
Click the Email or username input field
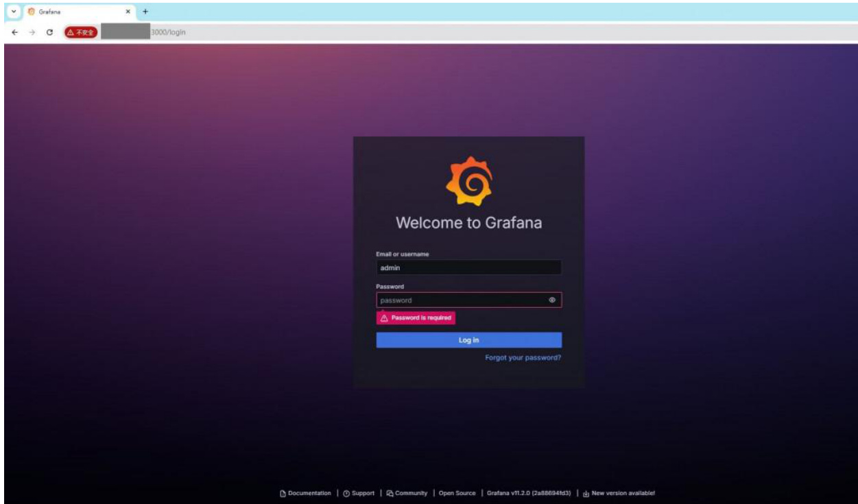[x=468, y=268]
